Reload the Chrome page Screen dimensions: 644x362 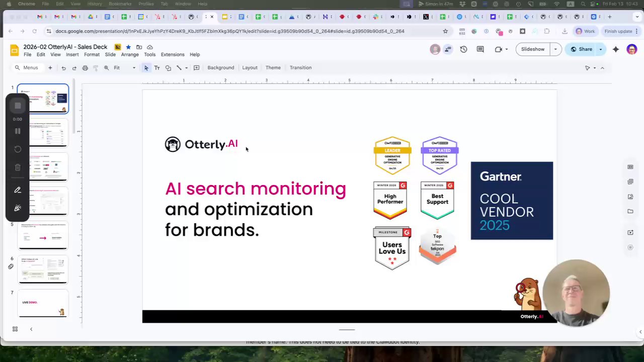[x=34, y=31]
